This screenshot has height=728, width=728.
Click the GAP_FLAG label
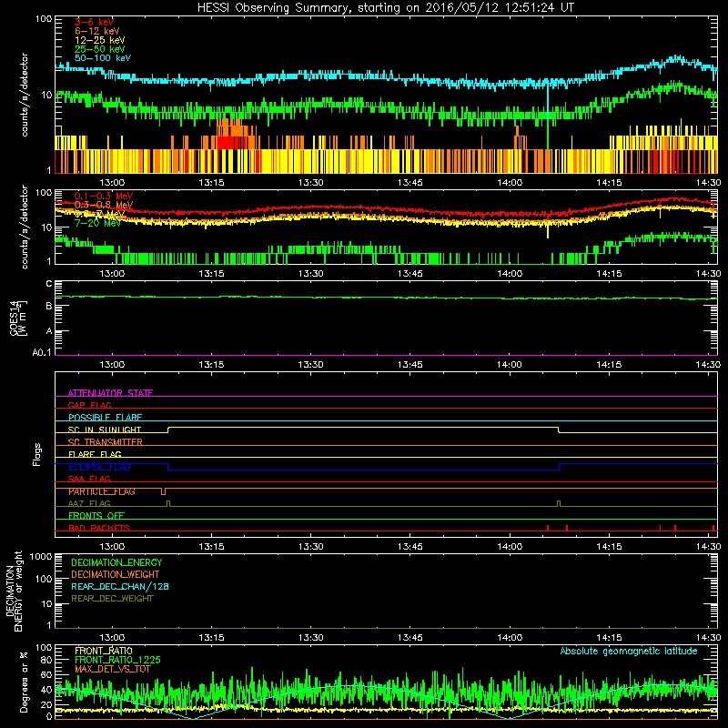pos(89,405)
